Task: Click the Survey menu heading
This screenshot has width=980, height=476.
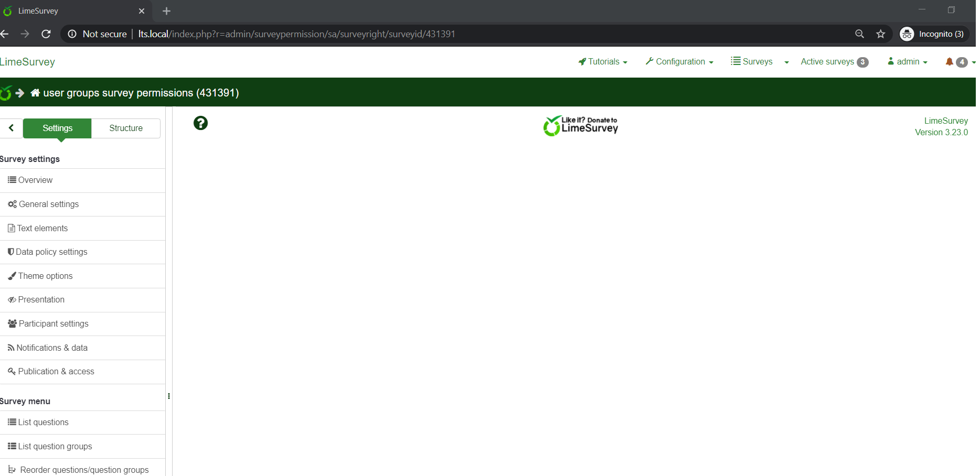Action: click(x=25, y=402)
